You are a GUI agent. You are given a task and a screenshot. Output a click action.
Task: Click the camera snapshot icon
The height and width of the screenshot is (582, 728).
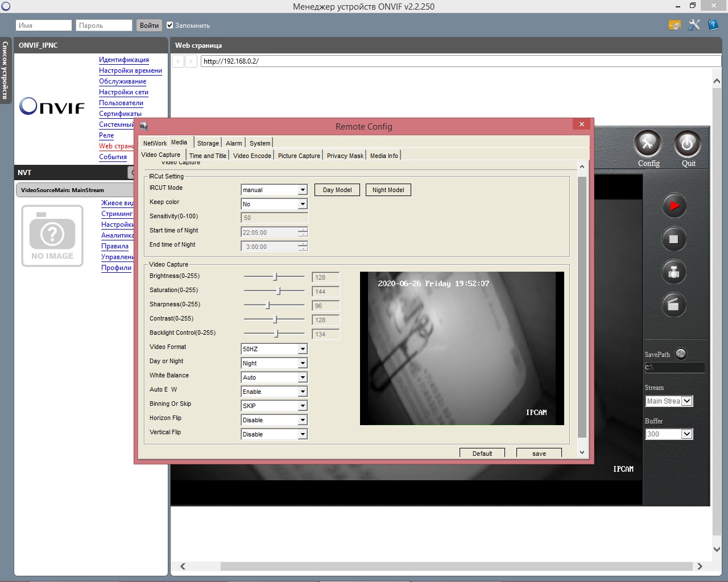click(x=674, y=272)
